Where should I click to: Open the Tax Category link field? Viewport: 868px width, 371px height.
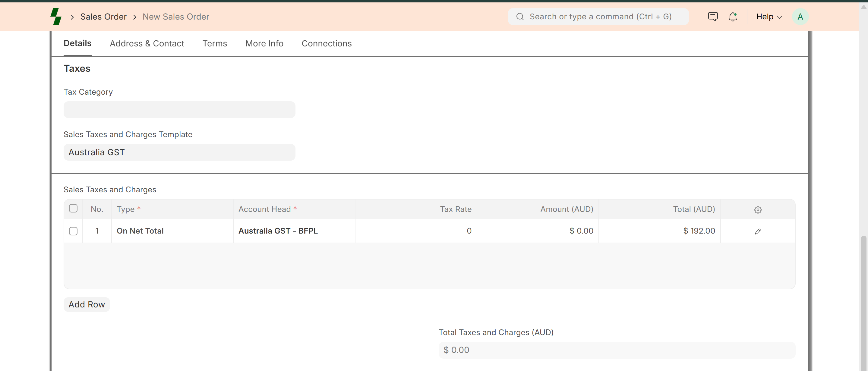179,110
